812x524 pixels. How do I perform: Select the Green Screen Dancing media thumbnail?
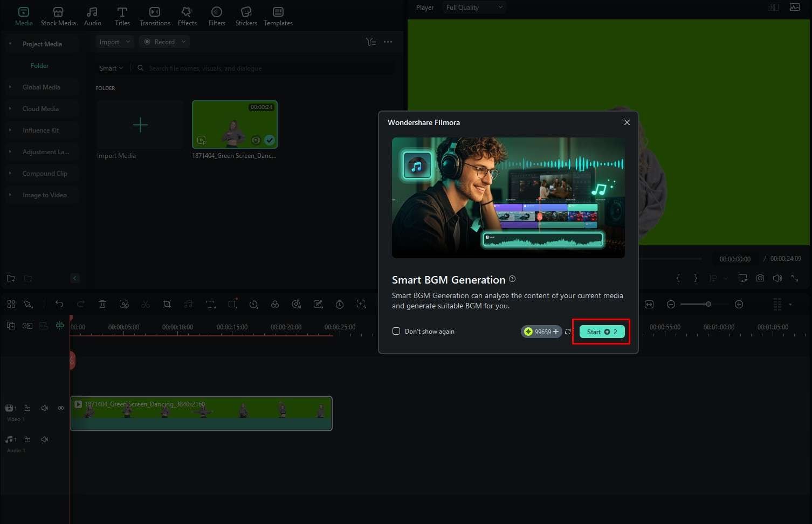235,125
